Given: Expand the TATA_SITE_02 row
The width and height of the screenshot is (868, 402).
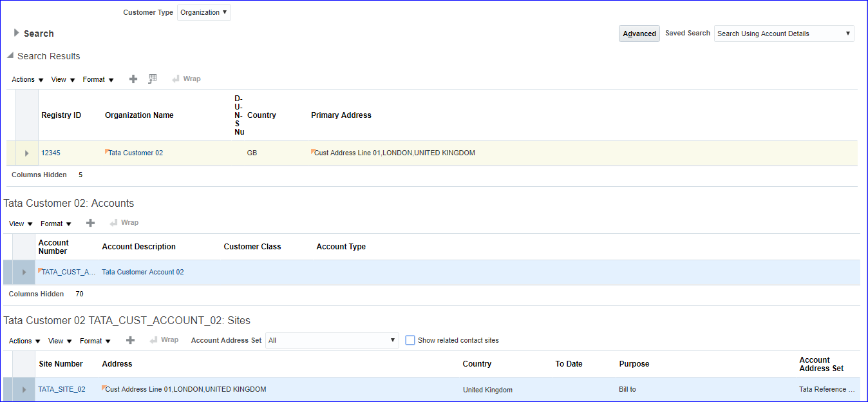Looking at the screenshot, I should coord(24,390).
